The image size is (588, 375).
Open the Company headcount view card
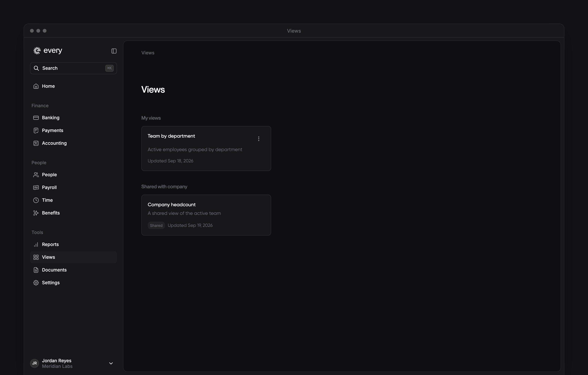coord(206,215)
